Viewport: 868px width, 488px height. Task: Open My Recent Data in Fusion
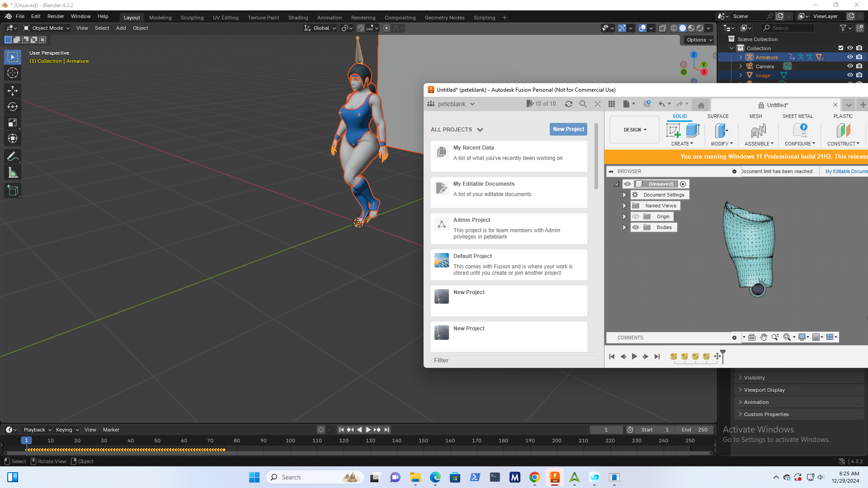pos(509,156)
